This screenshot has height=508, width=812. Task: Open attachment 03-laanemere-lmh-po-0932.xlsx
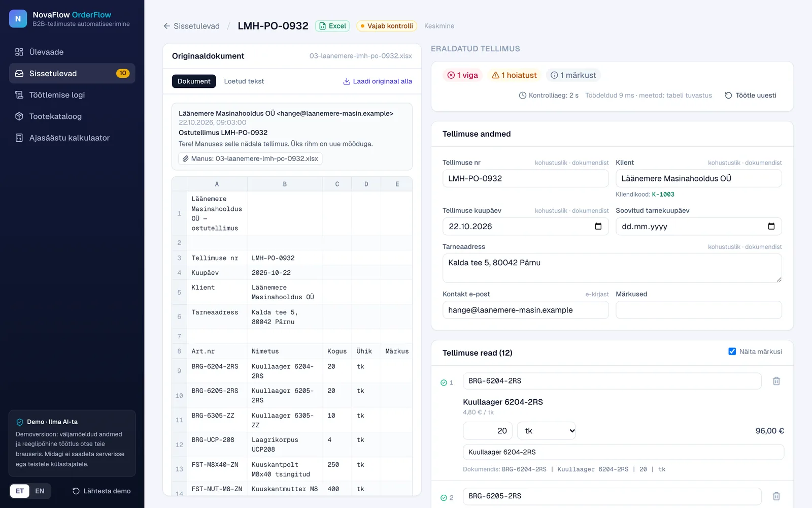point(251,158)
